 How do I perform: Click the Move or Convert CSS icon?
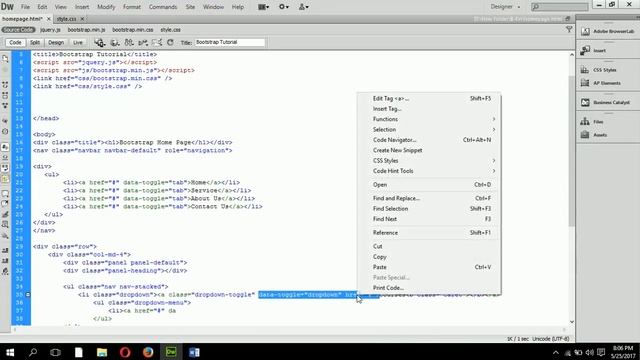pos(5,236)
